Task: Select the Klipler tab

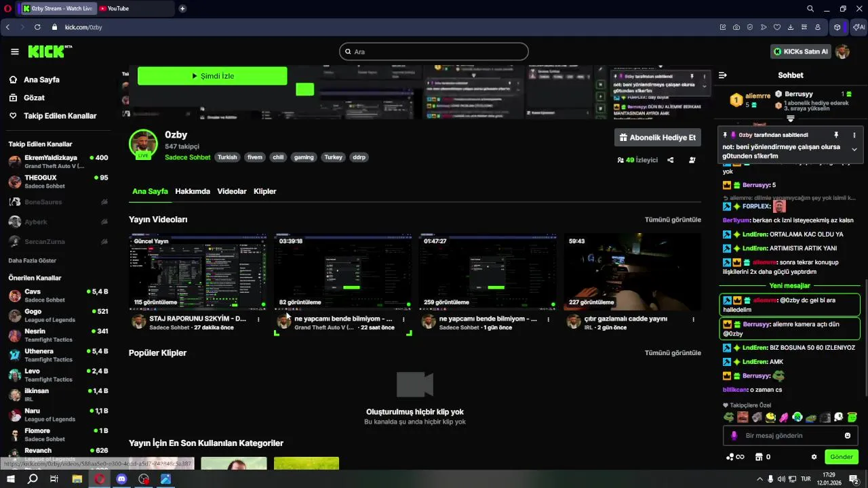Action: (265, 191)
